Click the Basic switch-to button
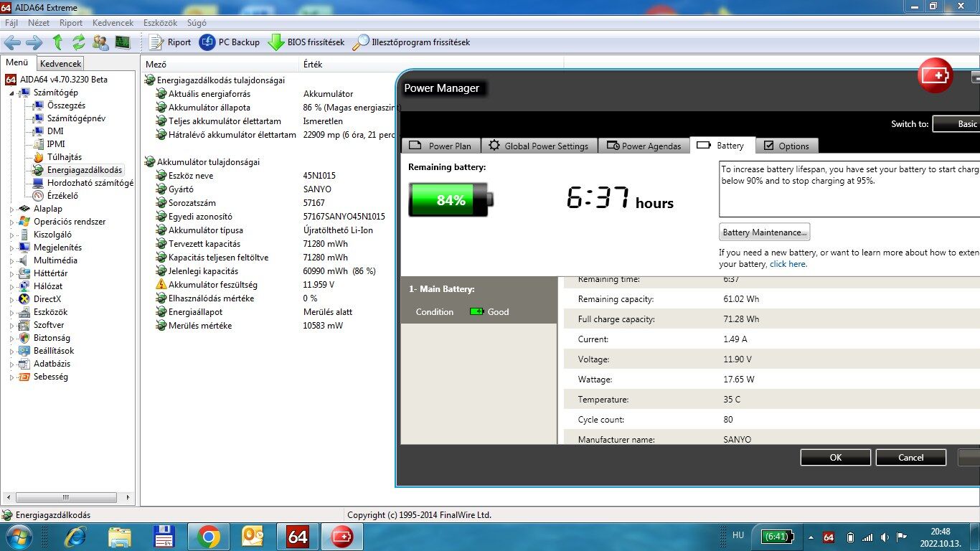 pos(956,124)
